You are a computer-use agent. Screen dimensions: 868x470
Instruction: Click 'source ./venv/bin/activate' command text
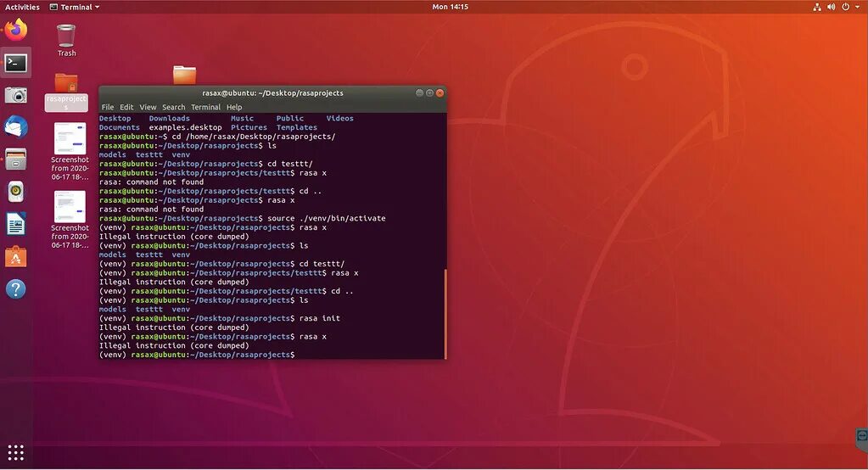tap(327, 218)
